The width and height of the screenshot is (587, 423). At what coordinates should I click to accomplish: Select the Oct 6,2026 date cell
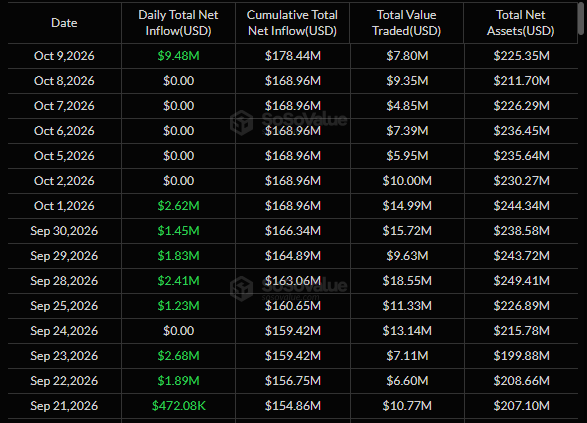pyautogui.click(x=64, y=131)
